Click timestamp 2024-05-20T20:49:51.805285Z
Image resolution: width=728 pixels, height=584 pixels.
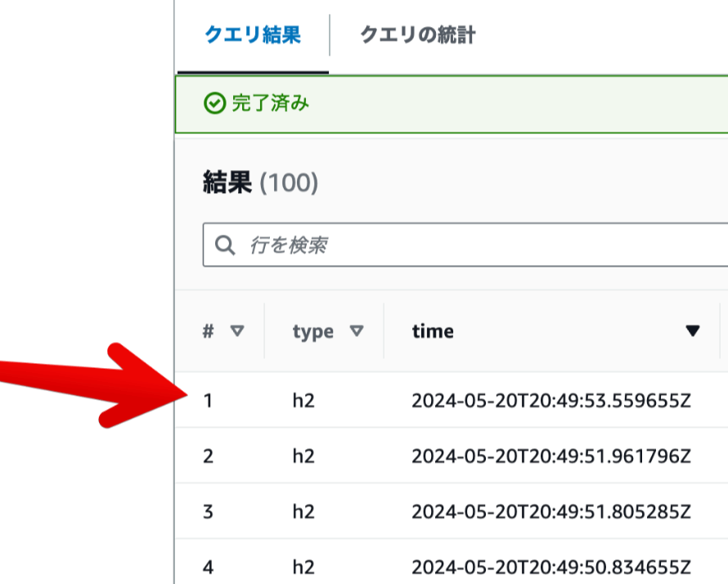coord(551,512)
